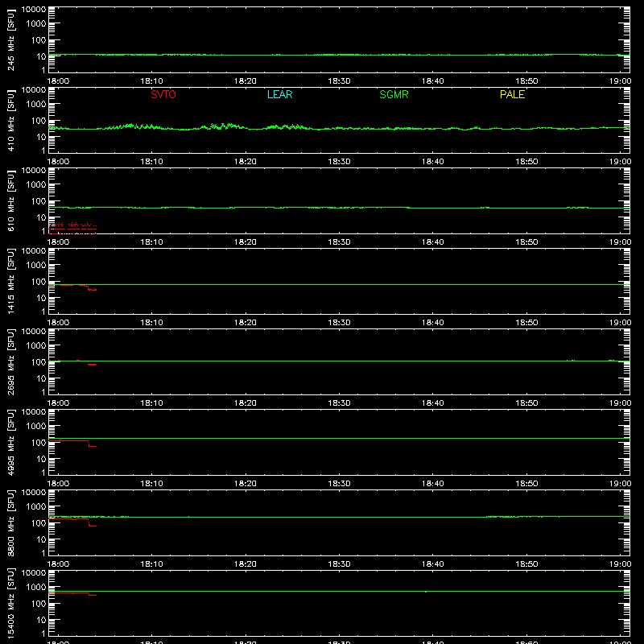Select the 8800 MHz [SFU] axis title
644x644 pixels.
(10, 522)
